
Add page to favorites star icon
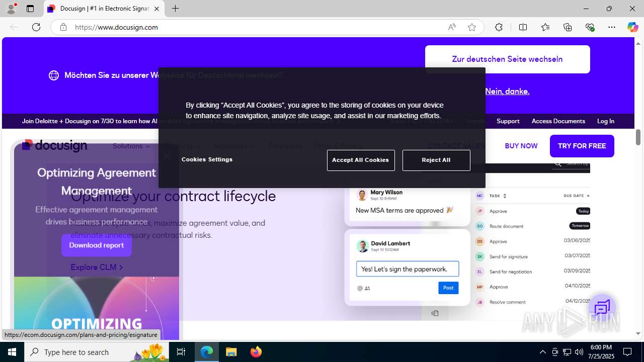coord(472,27)
